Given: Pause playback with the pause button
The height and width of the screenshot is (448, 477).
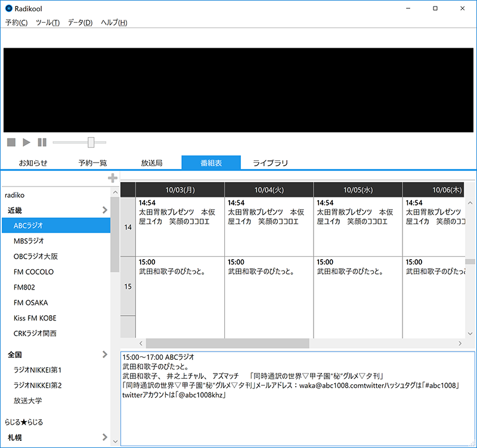Looking at the screenshot, I should tap(42, 142).
